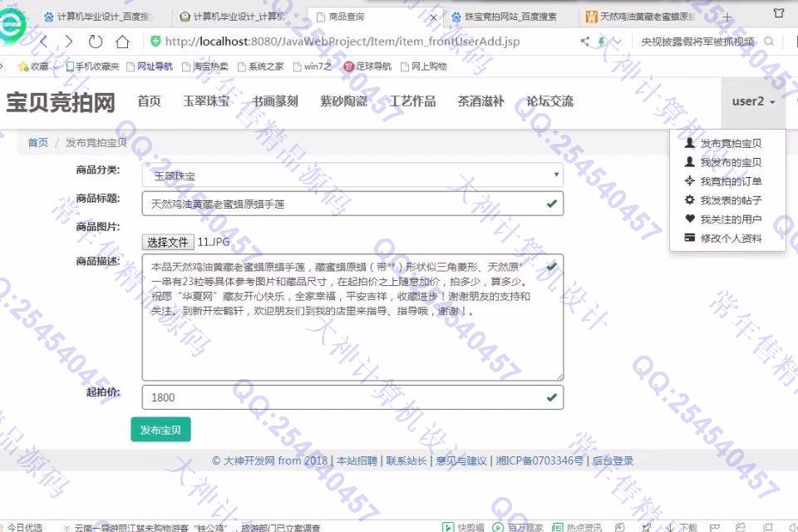798x532 pixels.
Task: Click the green security shield in address bar
Action: [x=155, y=42]
